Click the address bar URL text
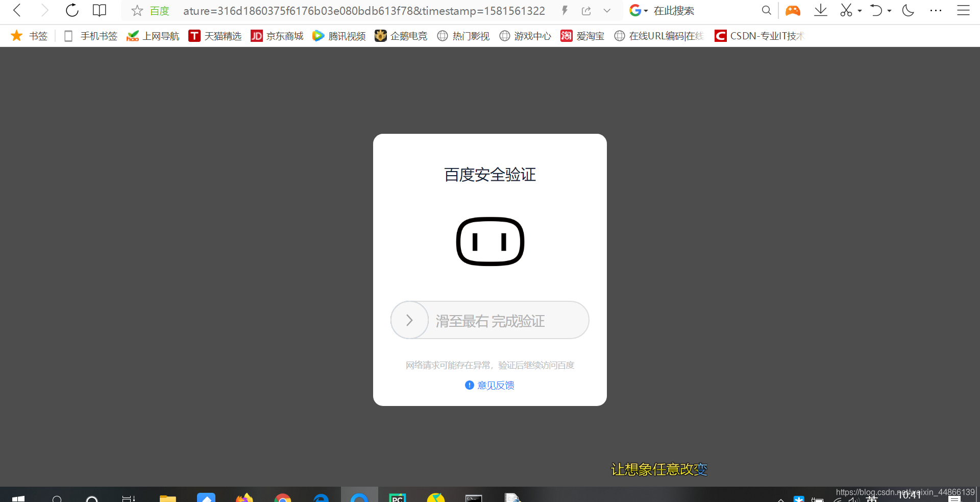Screen dimensions: 980x502 [364, 11]
